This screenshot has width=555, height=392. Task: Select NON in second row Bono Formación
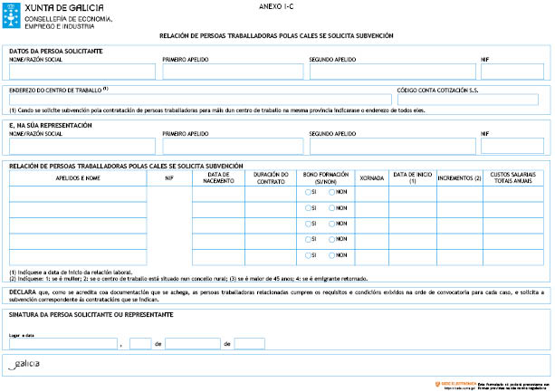[331, 208]
